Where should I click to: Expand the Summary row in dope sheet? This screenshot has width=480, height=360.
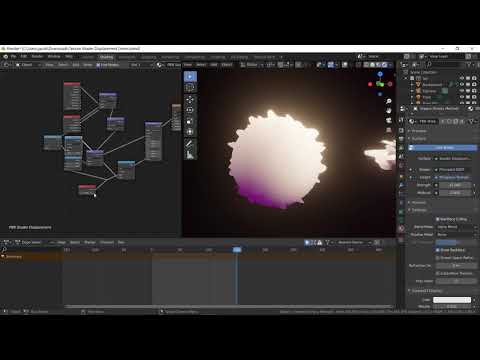3,256
